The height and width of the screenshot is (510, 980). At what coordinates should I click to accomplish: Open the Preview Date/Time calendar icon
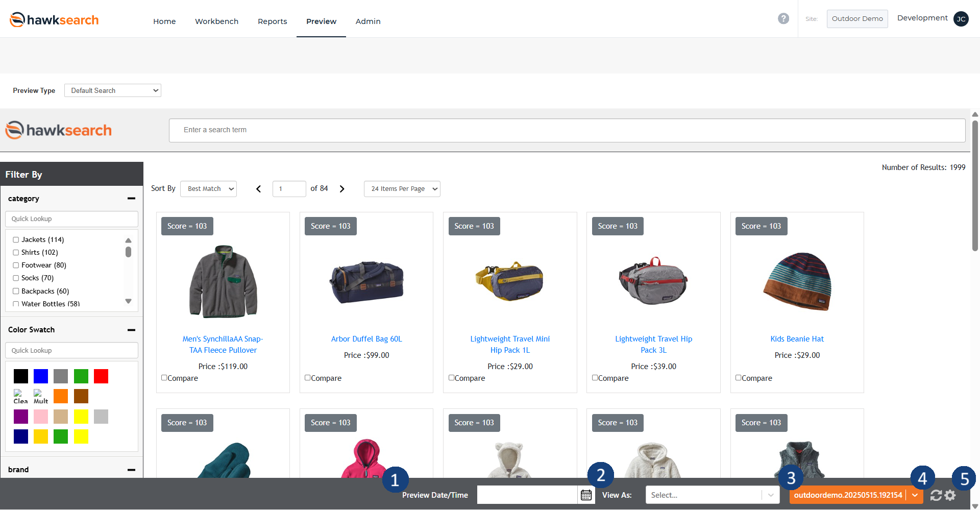586,495
